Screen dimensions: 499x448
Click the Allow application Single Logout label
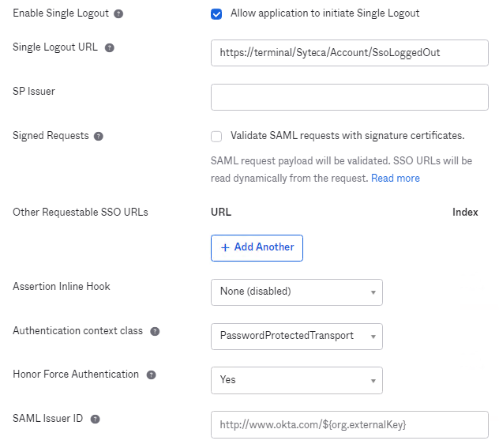[325, 13]
